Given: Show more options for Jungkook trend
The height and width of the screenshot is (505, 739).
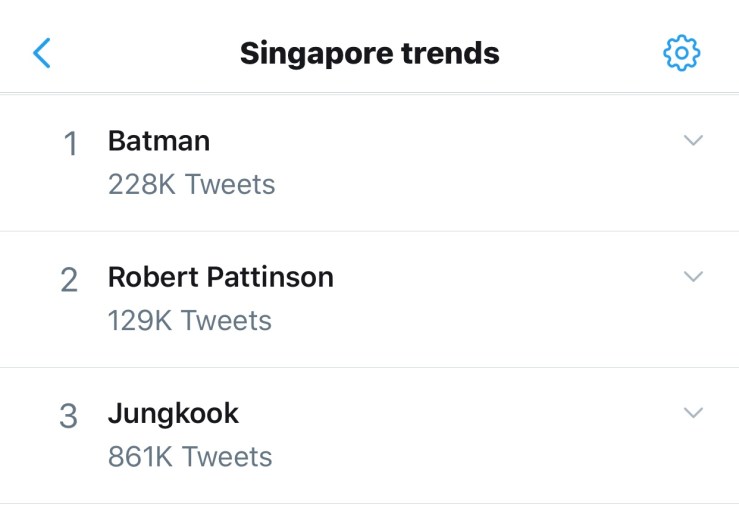Looking at the screenshot, I should coord(693,413).
